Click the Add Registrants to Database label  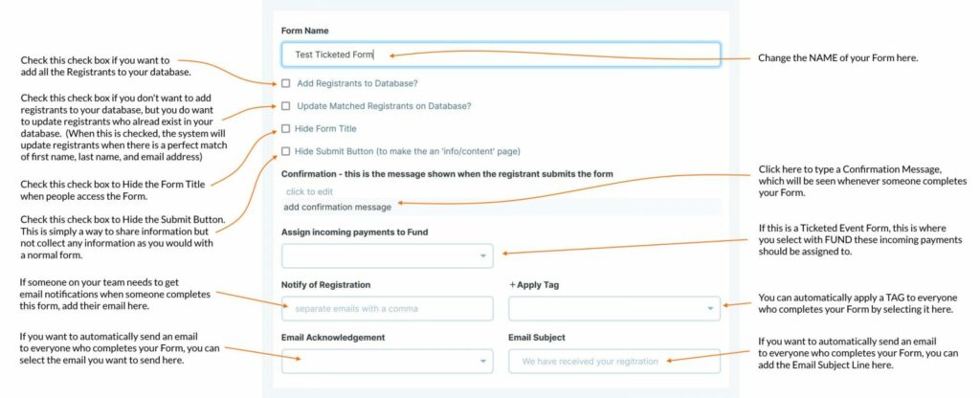[x=357, y=83]
